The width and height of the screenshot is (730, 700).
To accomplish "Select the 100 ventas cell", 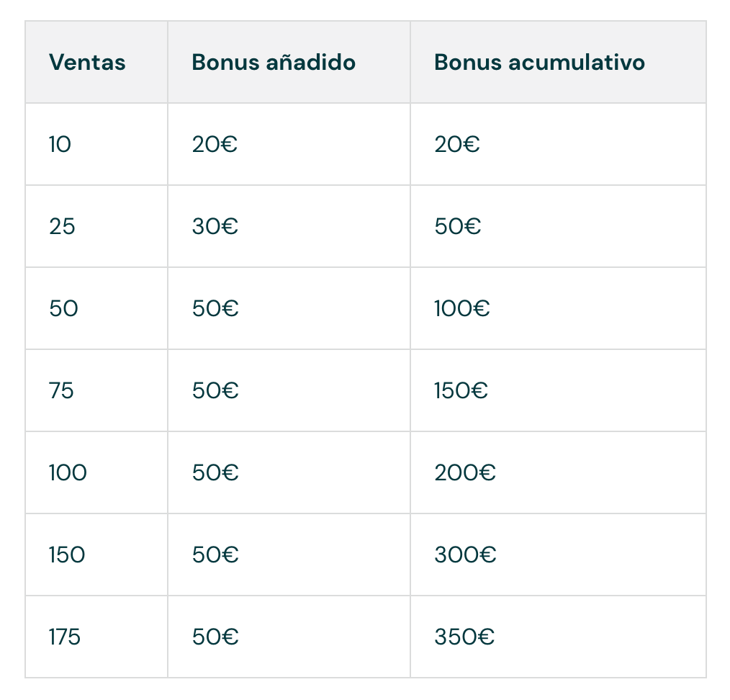I will (x=68, y=473).
